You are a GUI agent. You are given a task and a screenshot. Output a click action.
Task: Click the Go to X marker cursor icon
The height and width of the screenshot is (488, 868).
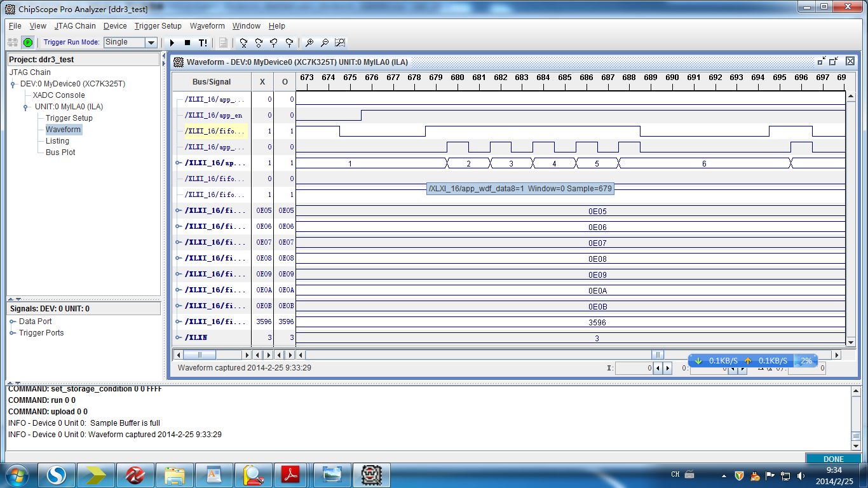(x=242, y=43)
